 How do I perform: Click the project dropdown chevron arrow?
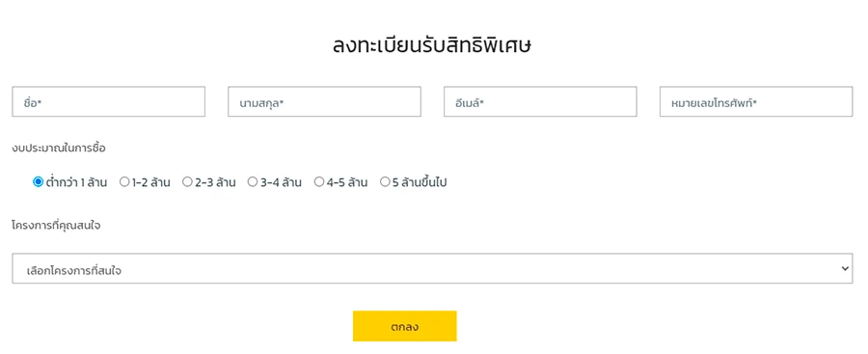click(x=845, y=269)
